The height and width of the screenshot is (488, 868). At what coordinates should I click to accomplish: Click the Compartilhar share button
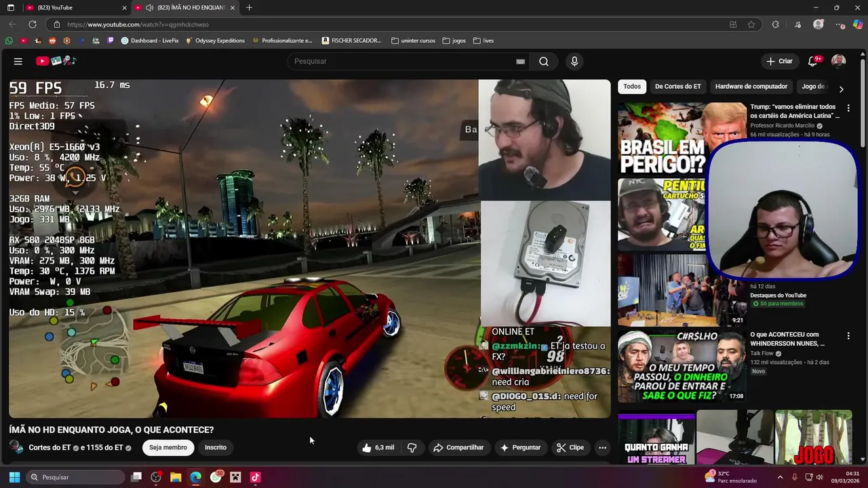[458, 447]
